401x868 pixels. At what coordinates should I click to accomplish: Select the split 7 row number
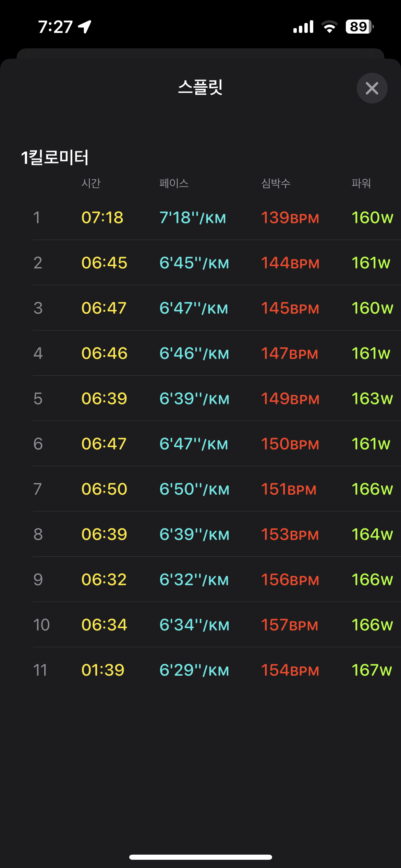click(x=38, y=489)
